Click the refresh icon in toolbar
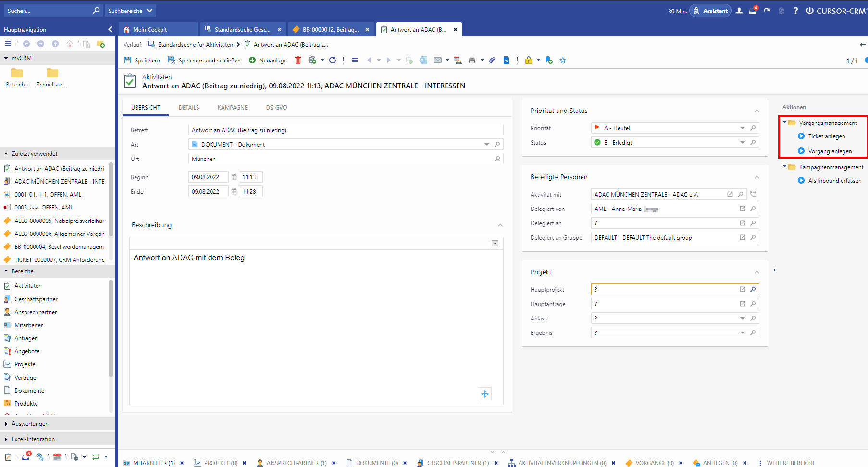This screenshot has height=467, width=868. pos(333,60)
